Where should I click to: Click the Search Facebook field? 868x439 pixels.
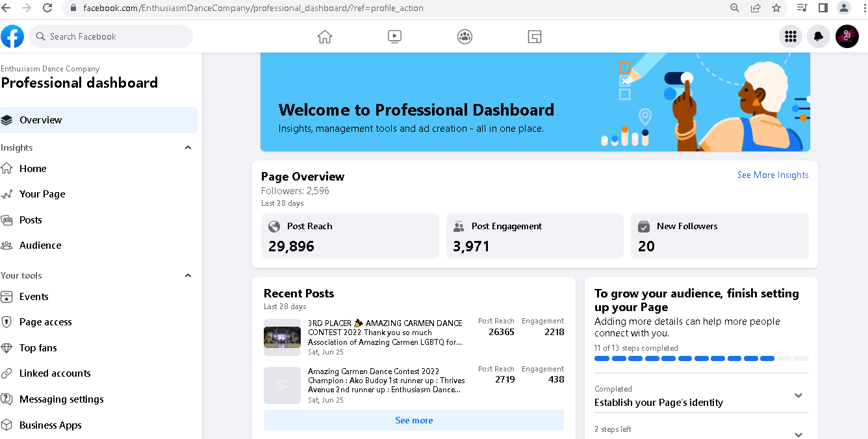[112, 36]
